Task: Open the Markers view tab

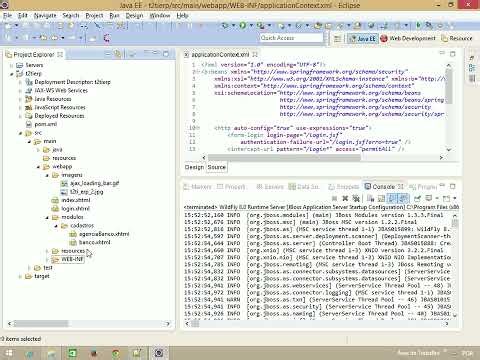Action: (198, 187)
